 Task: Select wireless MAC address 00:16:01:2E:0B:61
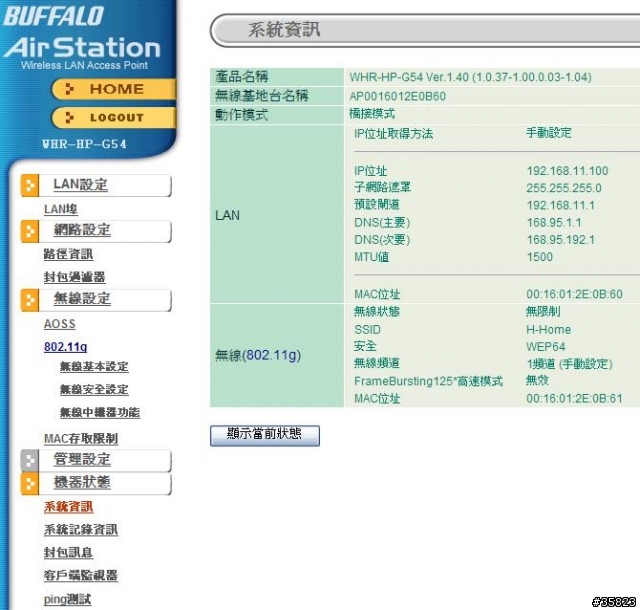tap(574, 398)
